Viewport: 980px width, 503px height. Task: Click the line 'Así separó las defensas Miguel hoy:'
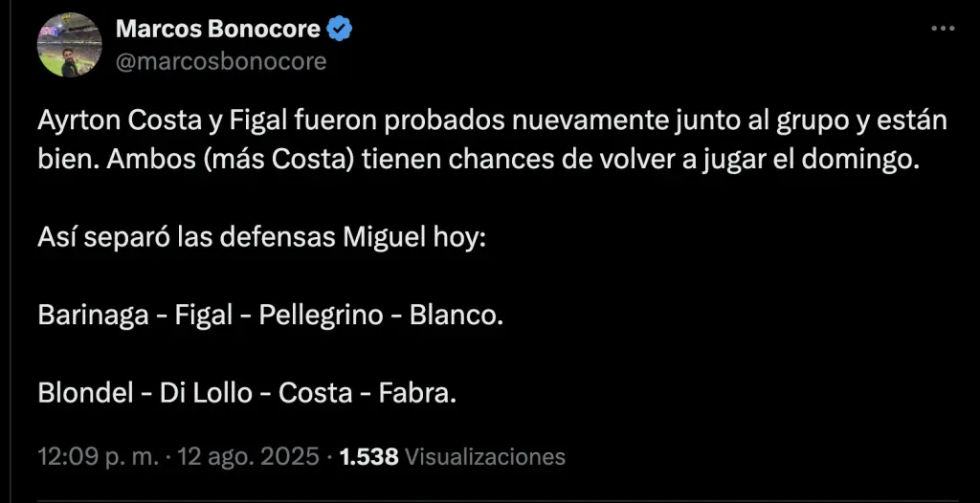click(262, 235)
